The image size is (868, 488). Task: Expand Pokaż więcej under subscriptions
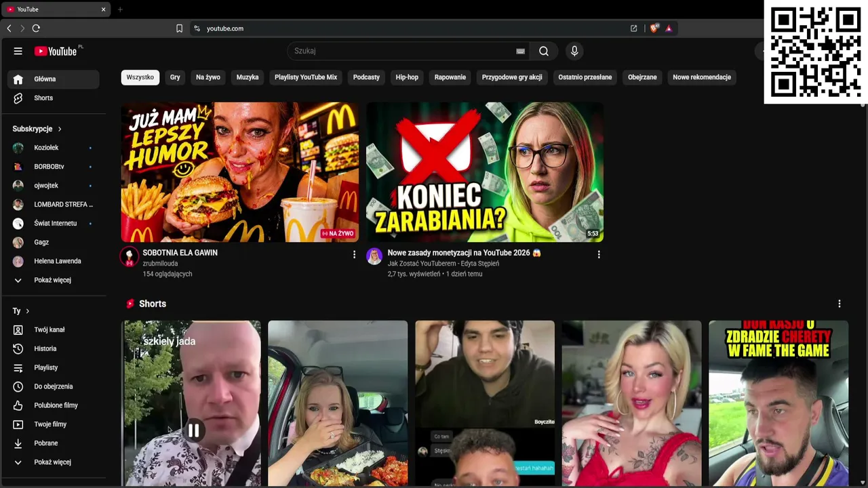[54, 280]
